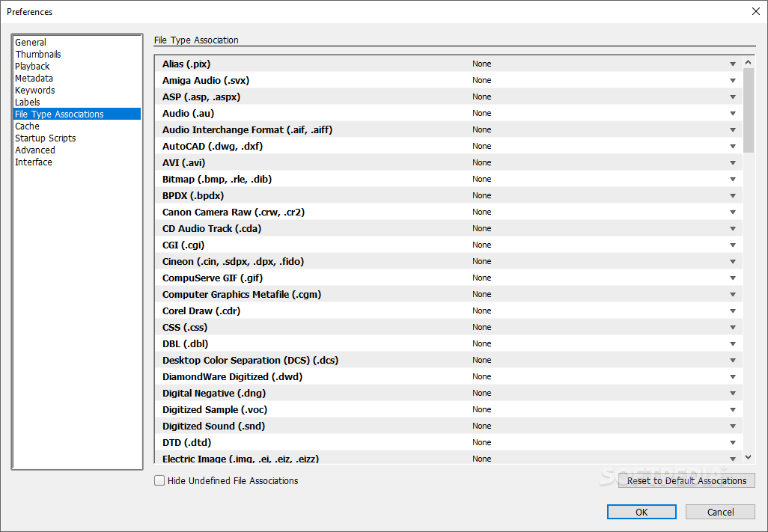The height and width of the screenshot is (532, 768).
Task: Open dropdown for Canon Camera Raw
Action: pyautogui.click(x=733, y=213)
